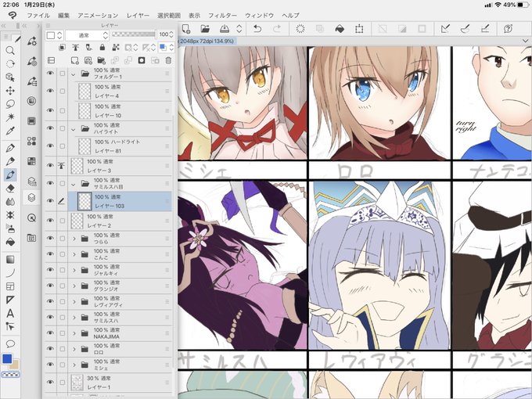532x399 pixels.
Task: Select the Rotate view tool
Action: pyautogui.click(x=10, y=64)
